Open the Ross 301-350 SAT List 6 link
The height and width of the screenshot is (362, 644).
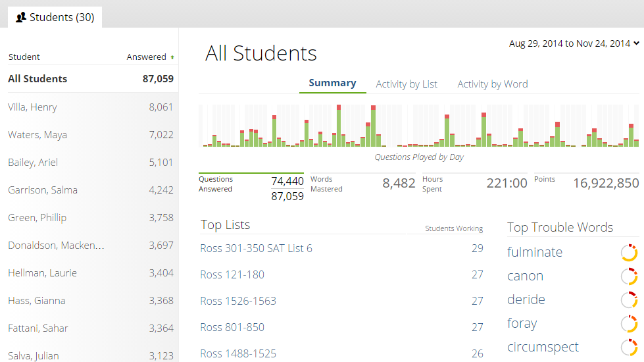[256, 248]
